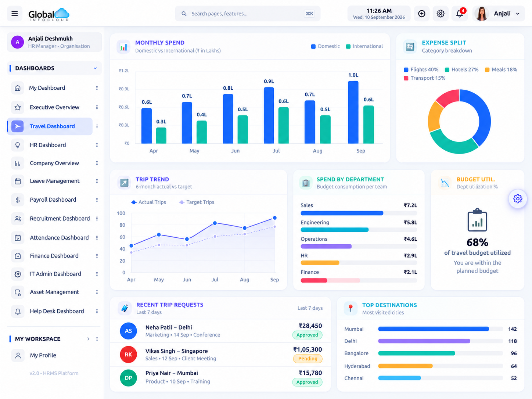532x399 pixels.
Task: Open Neha Patil – Delhi trip request
Action: 220,331
